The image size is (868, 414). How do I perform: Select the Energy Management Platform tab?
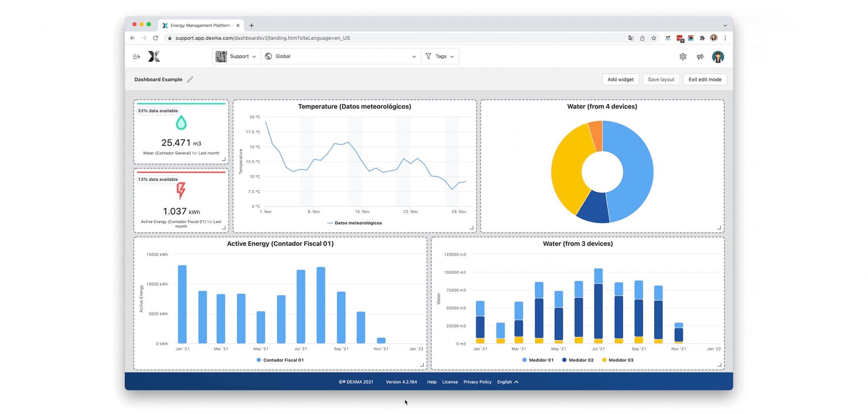click(201, 26)
